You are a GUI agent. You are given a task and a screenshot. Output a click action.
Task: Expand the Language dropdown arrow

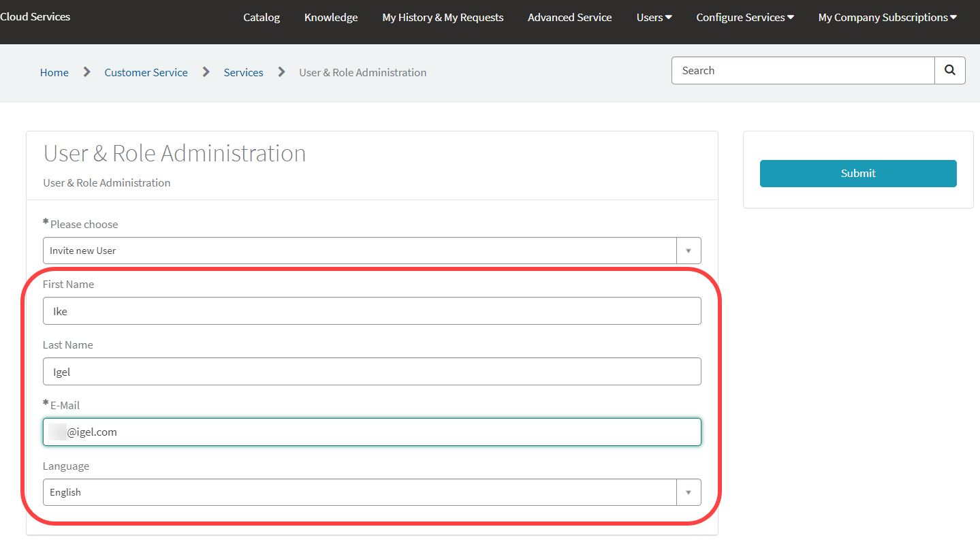point(688,492)
